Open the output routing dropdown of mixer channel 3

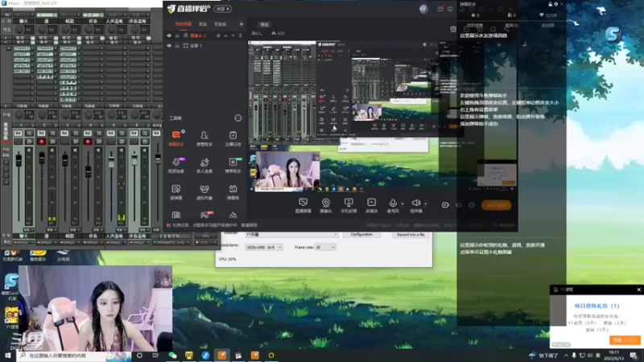click(69, 243)
